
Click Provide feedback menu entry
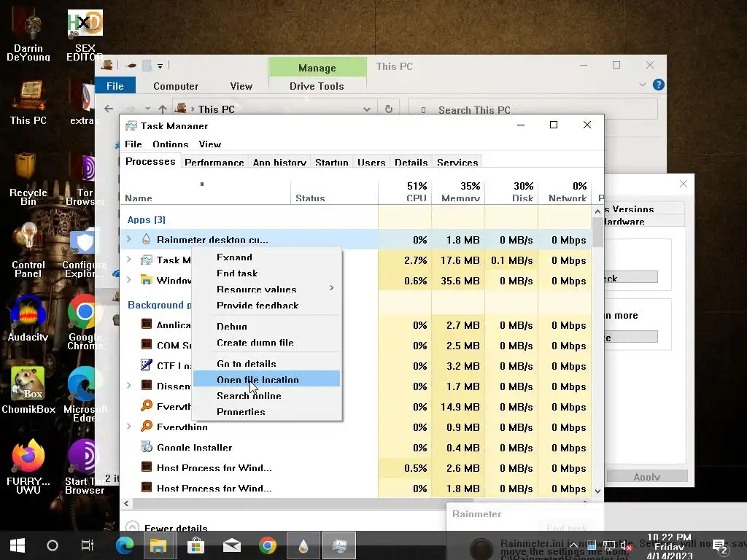[267, 306]
